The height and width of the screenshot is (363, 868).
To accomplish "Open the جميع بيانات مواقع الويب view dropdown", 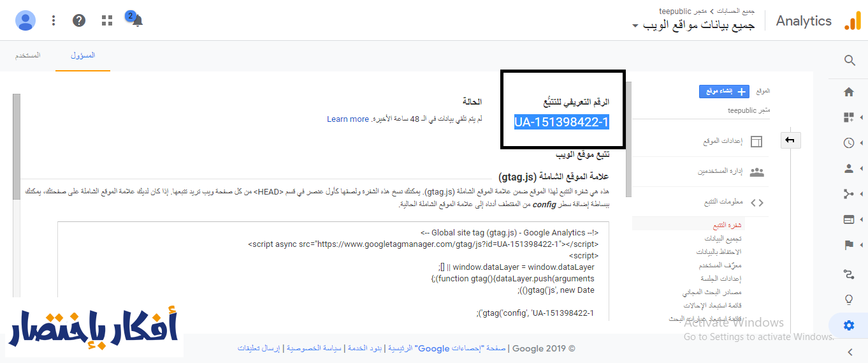I will (693, 26).
